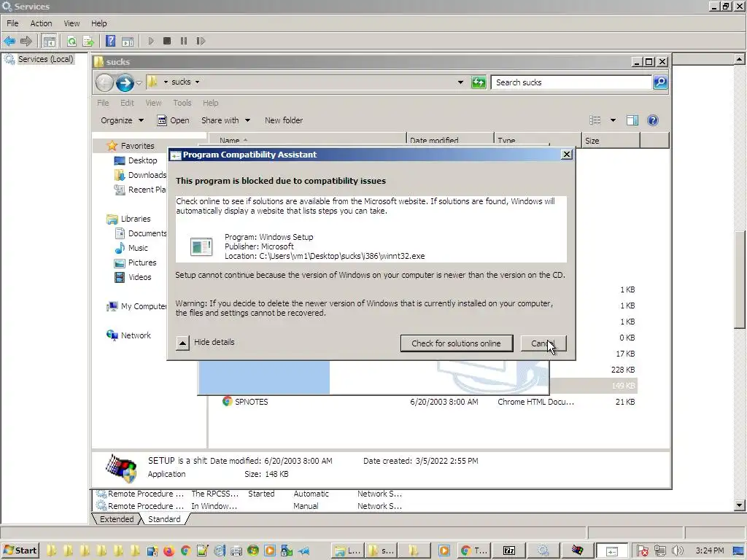
Task: Open the File menu in Services window
Action: pos(12,23)
